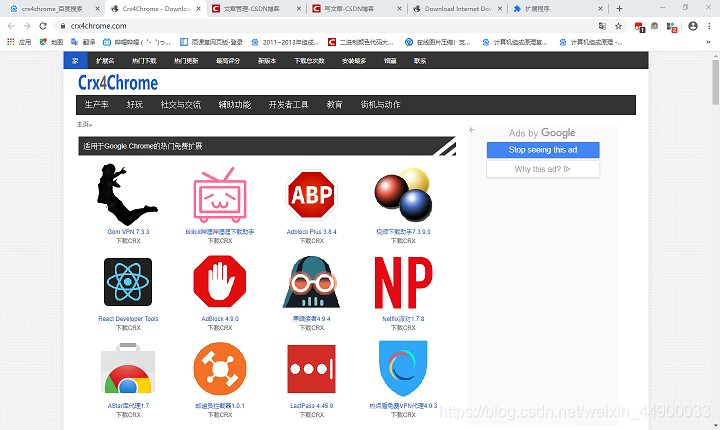Screen dimensions: 720x430
Task: Click Stop seeing this ad button
Action: (543, 150)
